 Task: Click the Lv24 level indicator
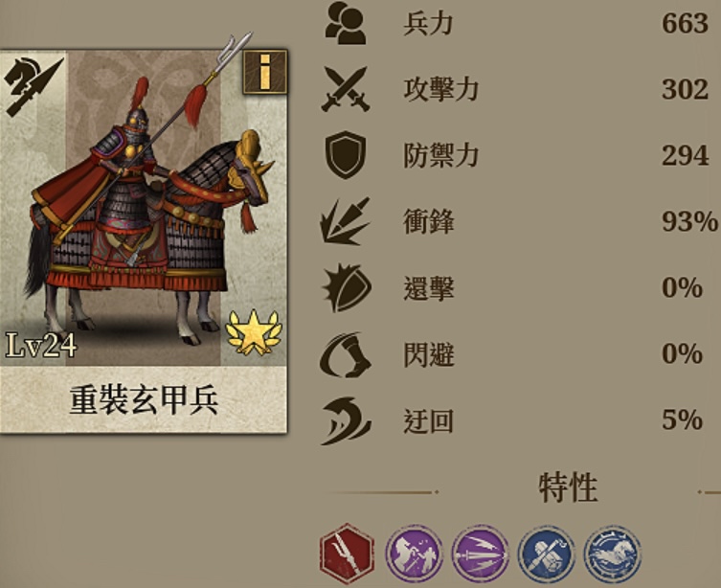click(41, 346)
